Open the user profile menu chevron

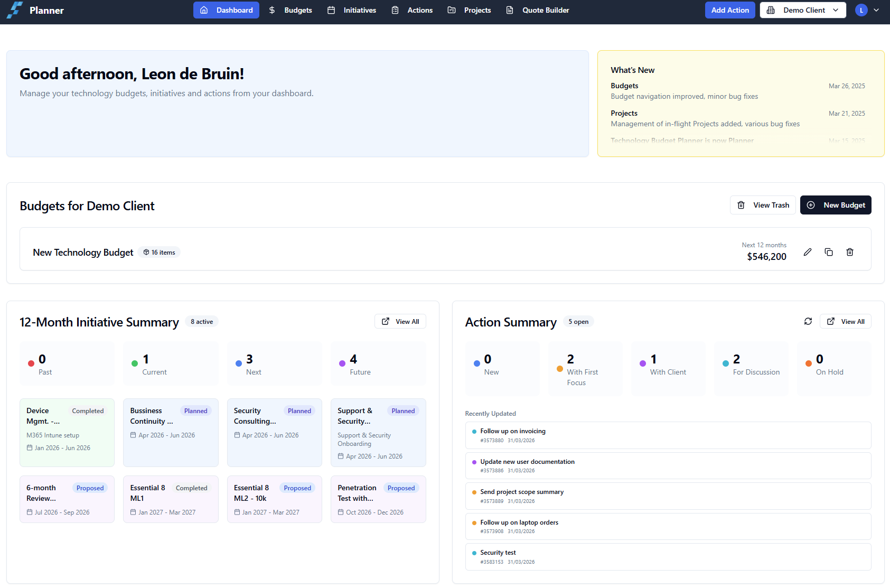coord(876,10)
